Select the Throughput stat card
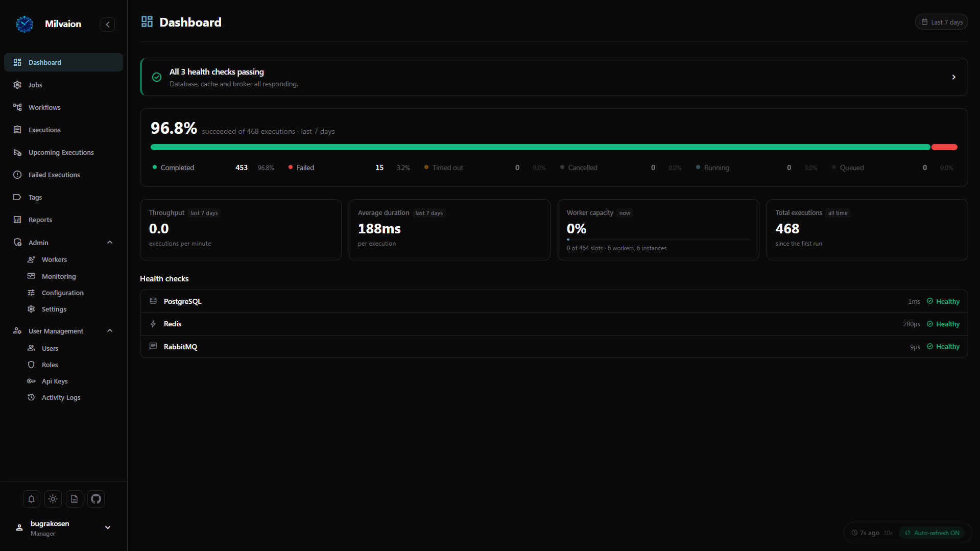980x551 pixels. click(x=241, y=230)
